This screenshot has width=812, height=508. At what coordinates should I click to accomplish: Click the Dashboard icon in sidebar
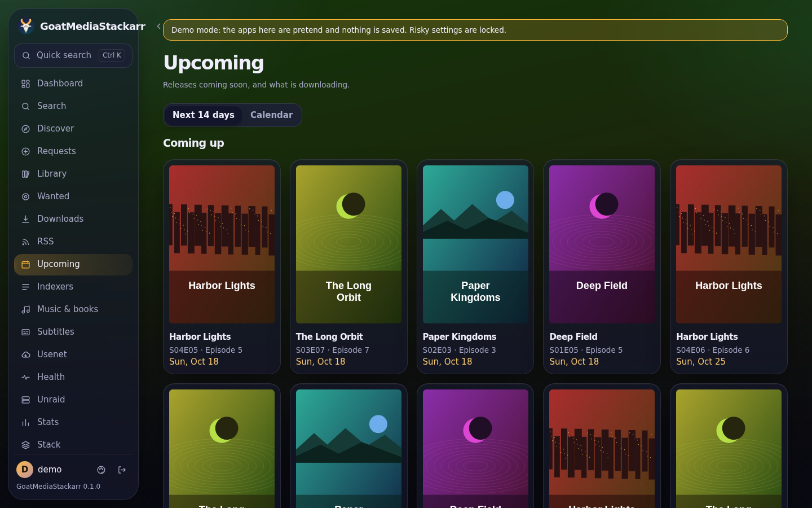coord(25,84)
